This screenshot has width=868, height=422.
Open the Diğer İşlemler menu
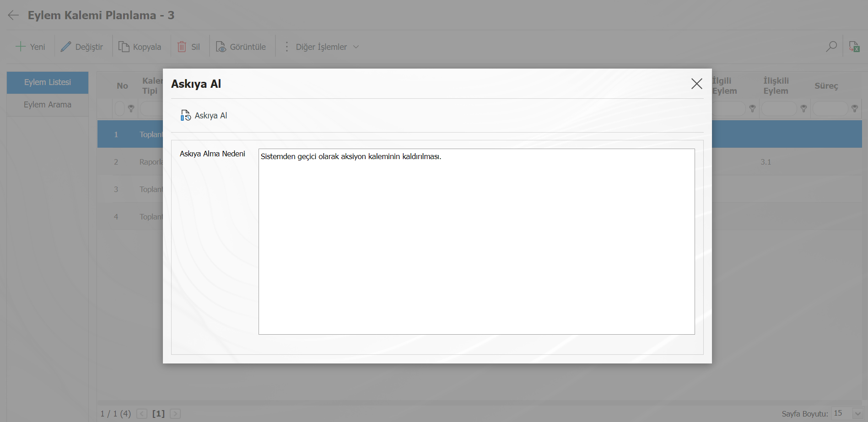coord(322,47)
